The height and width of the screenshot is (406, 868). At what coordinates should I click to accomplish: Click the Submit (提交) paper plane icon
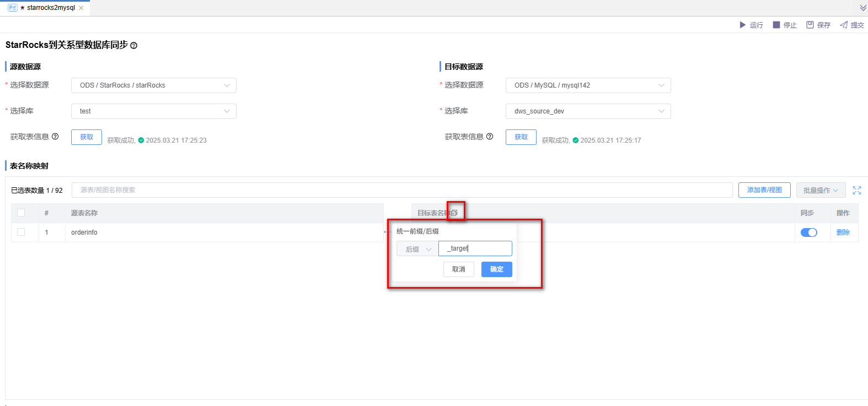(x=844, y=25)
